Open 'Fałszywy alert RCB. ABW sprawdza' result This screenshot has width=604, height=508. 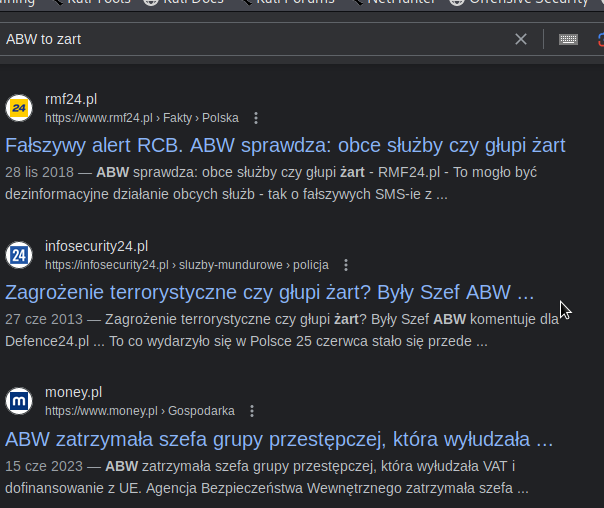coord(285,146)
